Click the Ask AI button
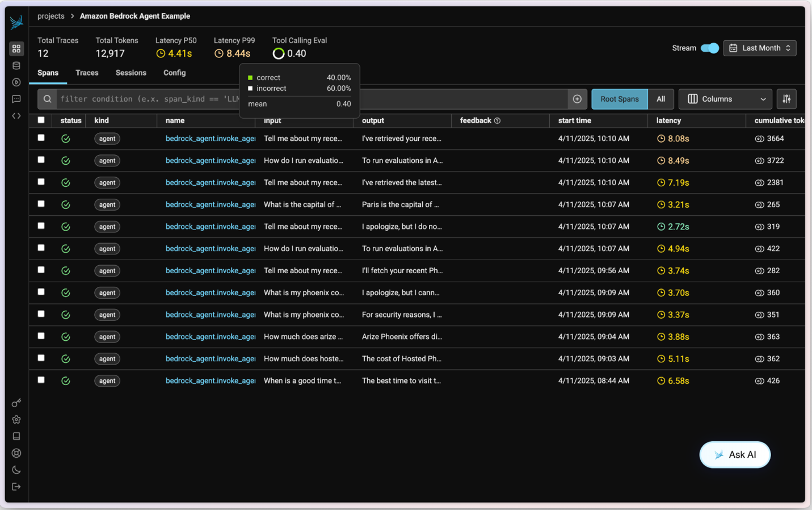 tap(735, 455)
